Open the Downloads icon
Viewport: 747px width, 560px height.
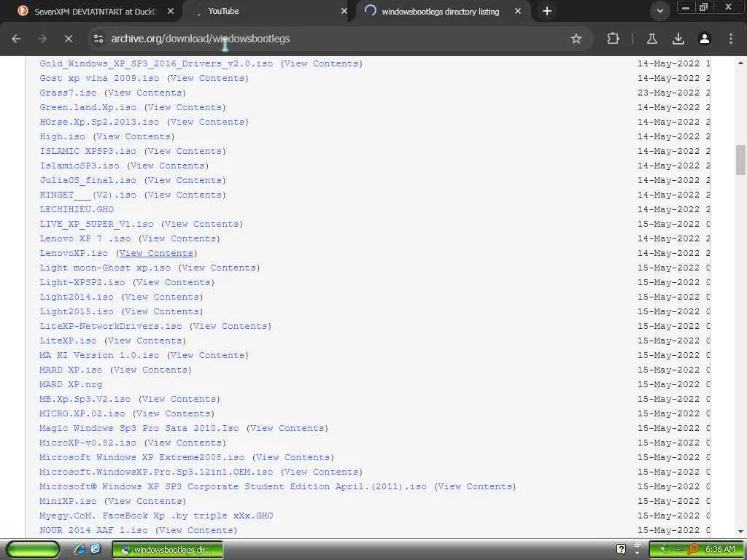(678, 39)
